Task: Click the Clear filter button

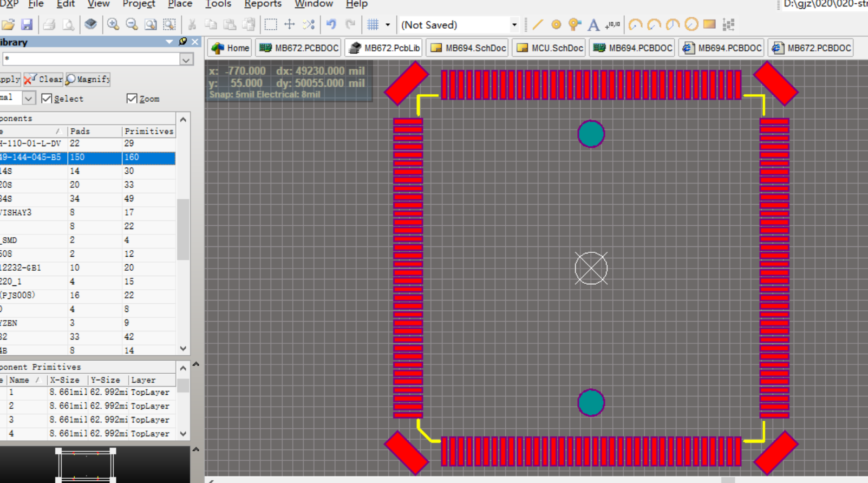Action: (x=43, y=79)
